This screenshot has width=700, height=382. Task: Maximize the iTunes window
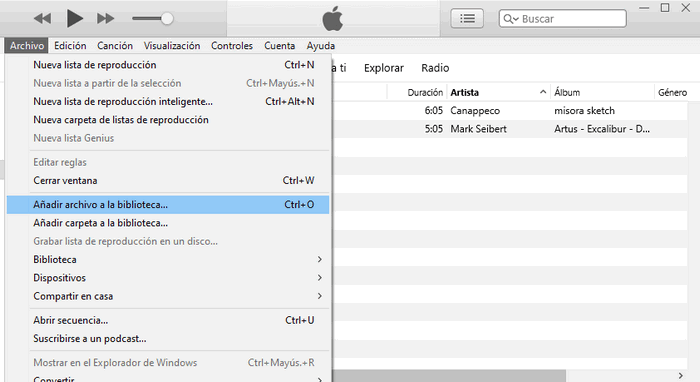pyautogui.click(x=665, y=8)
